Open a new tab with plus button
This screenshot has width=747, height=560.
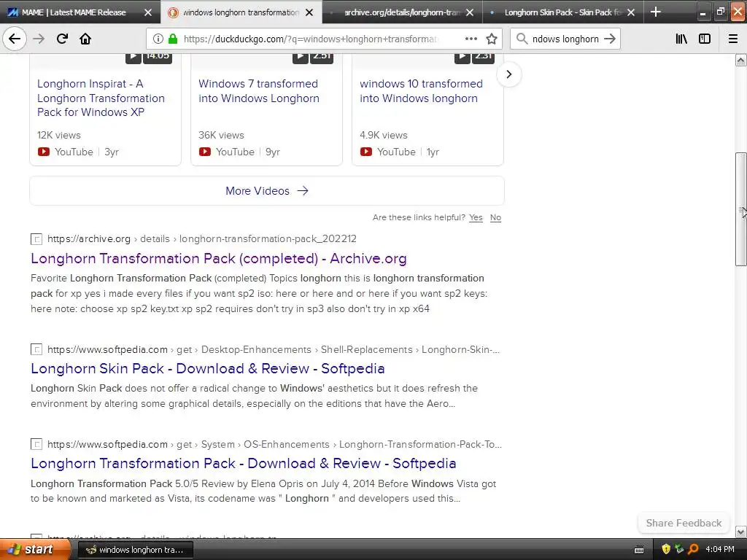click(x=656, y=12)
